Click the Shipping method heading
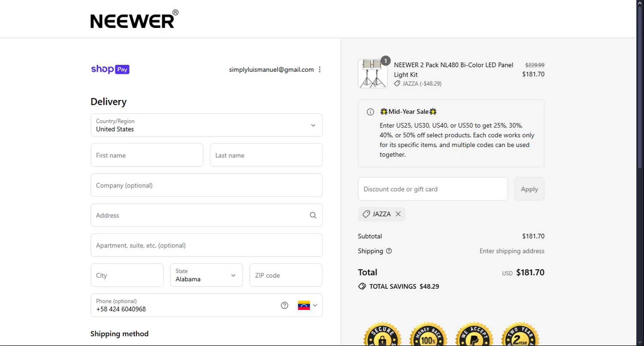Screen dimensions: 644x346 [119, 334]
